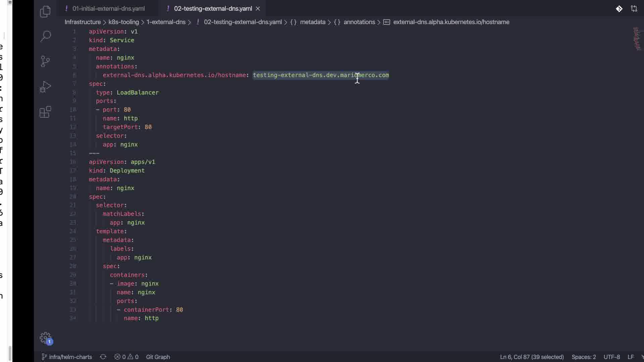Expand the annotations breadcrumb dropdown
The image size is (644, 362).
click(x=359, y=22)
